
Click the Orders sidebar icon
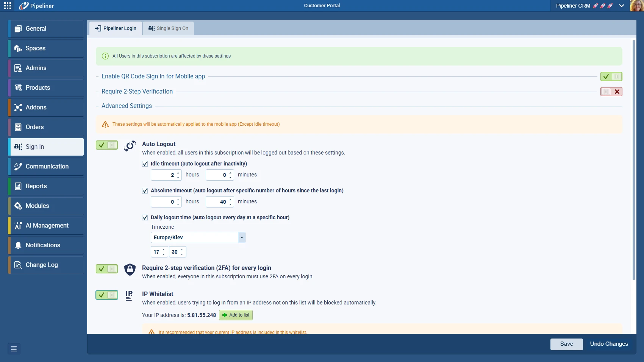(18, 127)
